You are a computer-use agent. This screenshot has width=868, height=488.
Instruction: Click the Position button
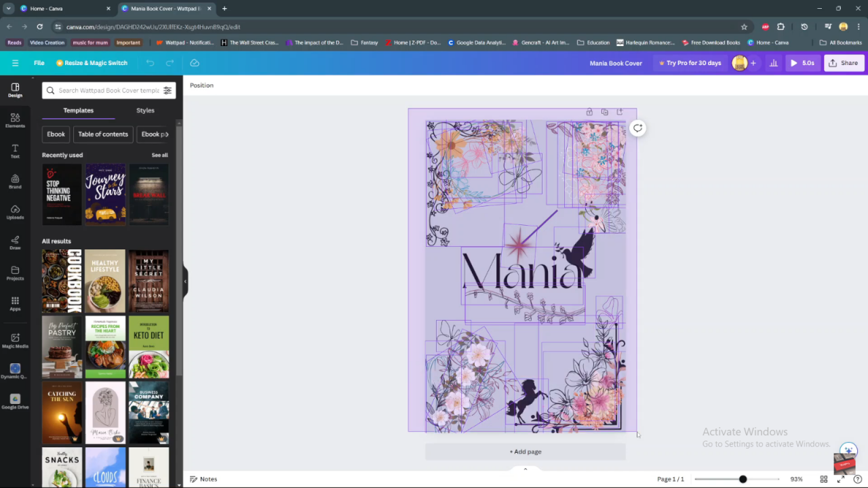pyautogui.click(x=201, y=85)
